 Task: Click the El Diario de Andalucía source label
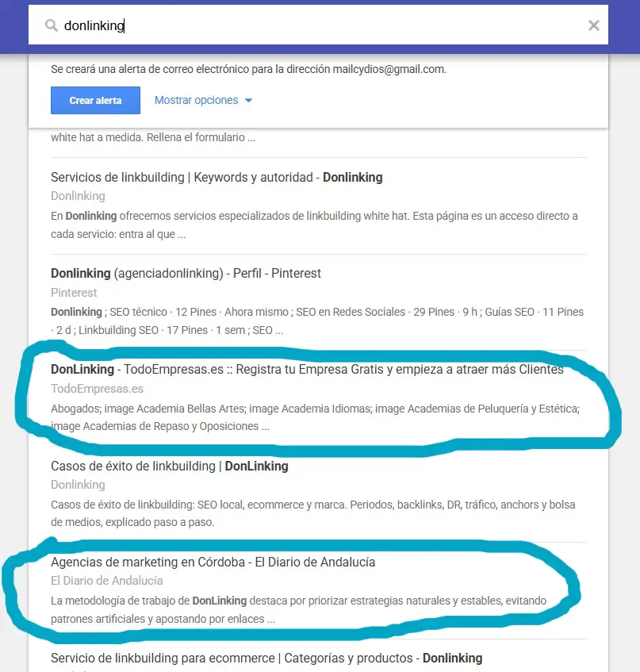click(106, 581)
